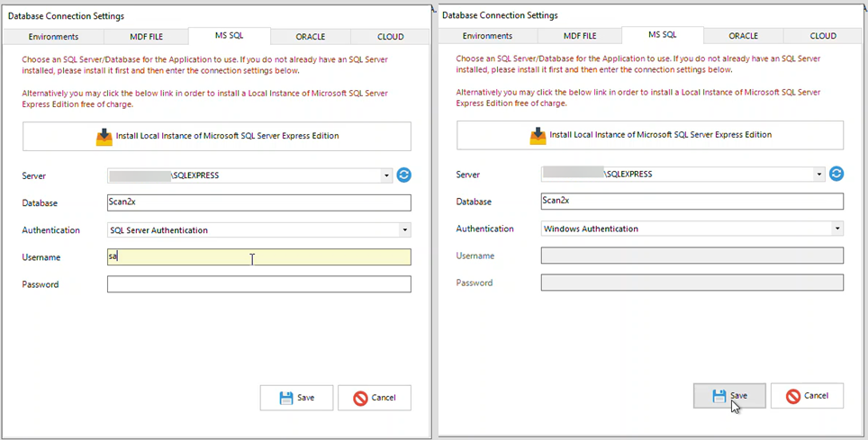The image size is (868, 440).
Task: Open the ORACLE tab in right dialog
Action: click(x=743, y=36)
